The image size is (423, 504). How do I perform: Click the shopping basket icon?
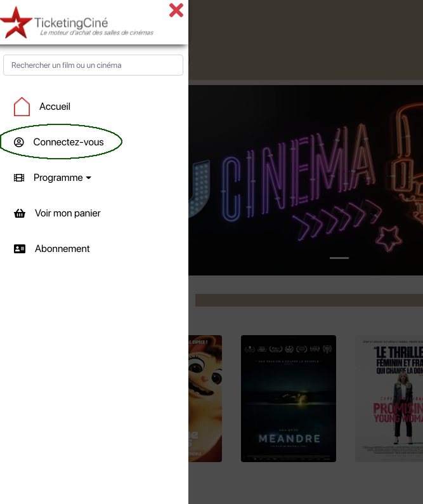pos(20,213)
